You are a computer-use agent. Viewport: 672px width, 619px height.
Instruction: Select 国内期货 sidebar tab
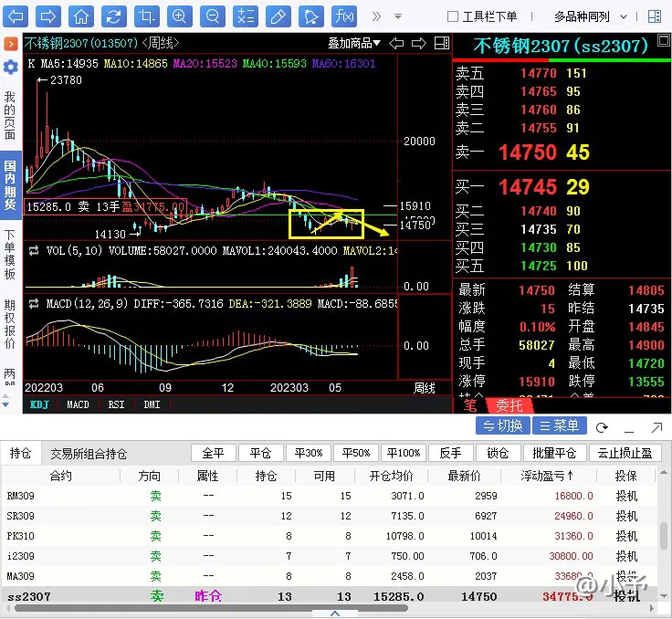point(10,185)
